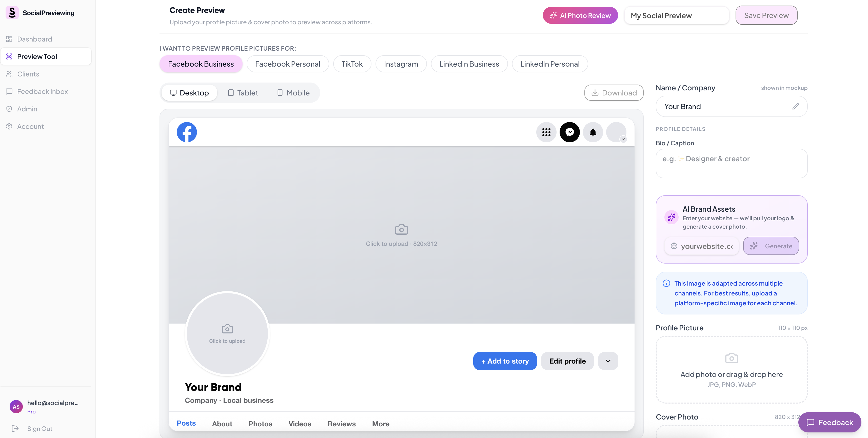Viewport: 868px width, 438px height.
Task: Click the notifications bell icon
Action: coord(593,132)
